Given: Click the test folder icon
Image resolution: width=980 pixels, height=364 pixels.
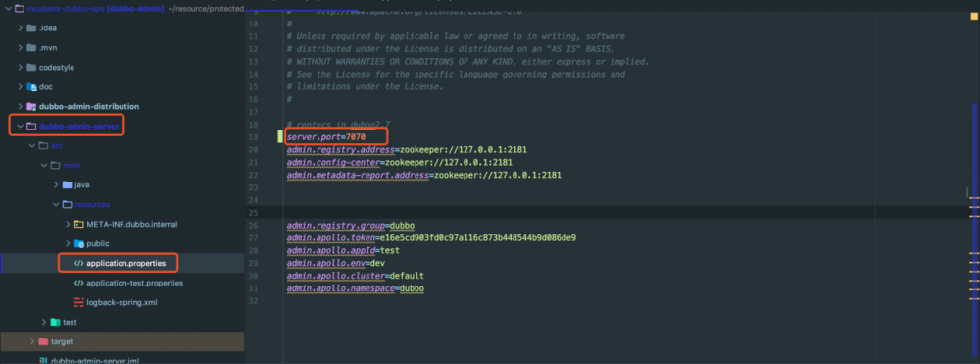Looking at the screenshot, I should (x=55, y=322).
